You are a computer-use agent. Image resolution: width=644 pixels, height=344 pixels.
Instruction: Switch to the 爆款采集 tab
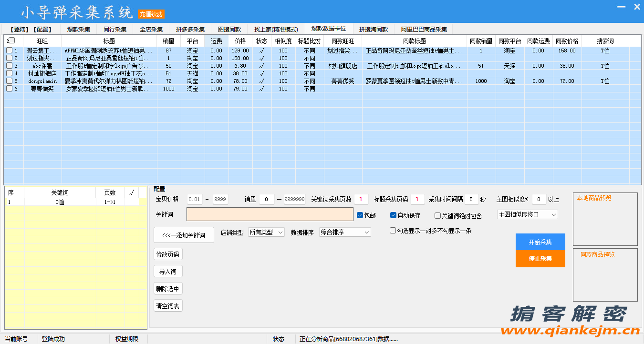point(78,29)
